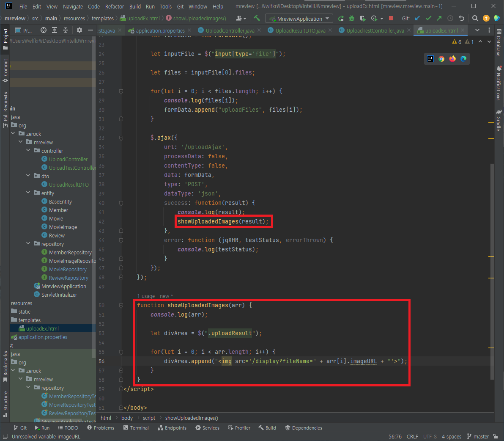Stop the running application with the red square
This screenshot has width=504, height=441.
coord(391,18)
